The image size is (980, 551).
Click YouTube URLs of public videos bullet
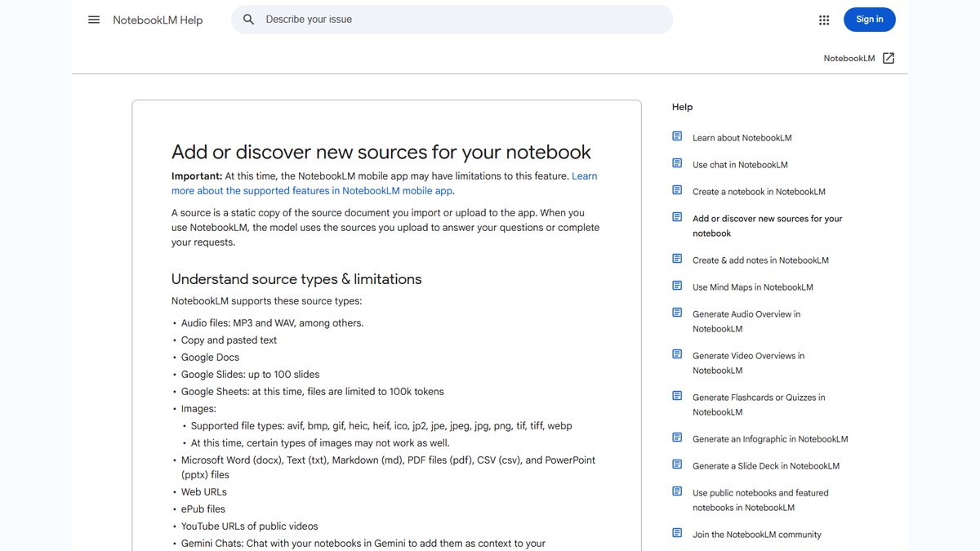[x=250, y=527]
